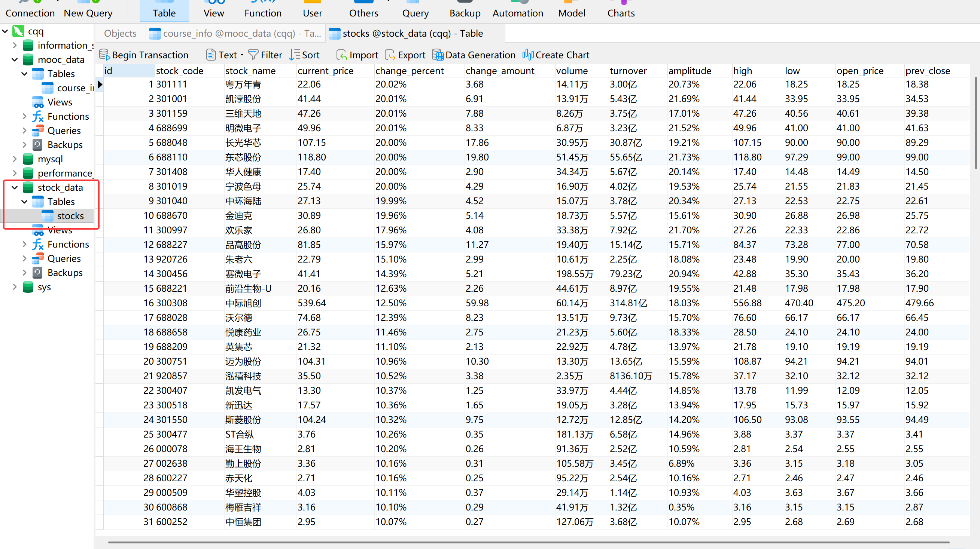Collapse the mooc_data Tables node

24,73
